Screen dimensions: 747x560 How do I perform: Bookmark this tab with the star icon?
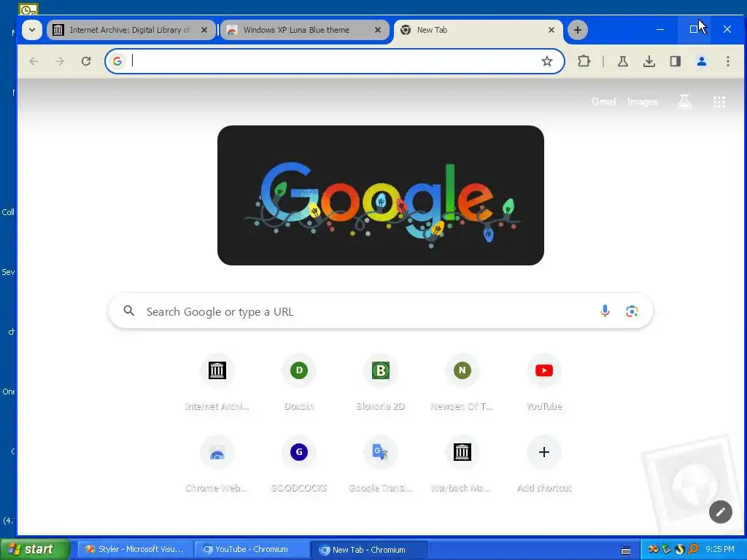[547, 61]
